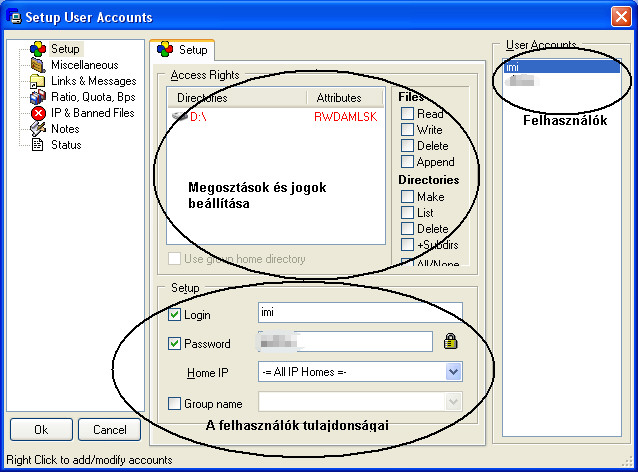Select the D:\ directory entry

coord(200,117)
